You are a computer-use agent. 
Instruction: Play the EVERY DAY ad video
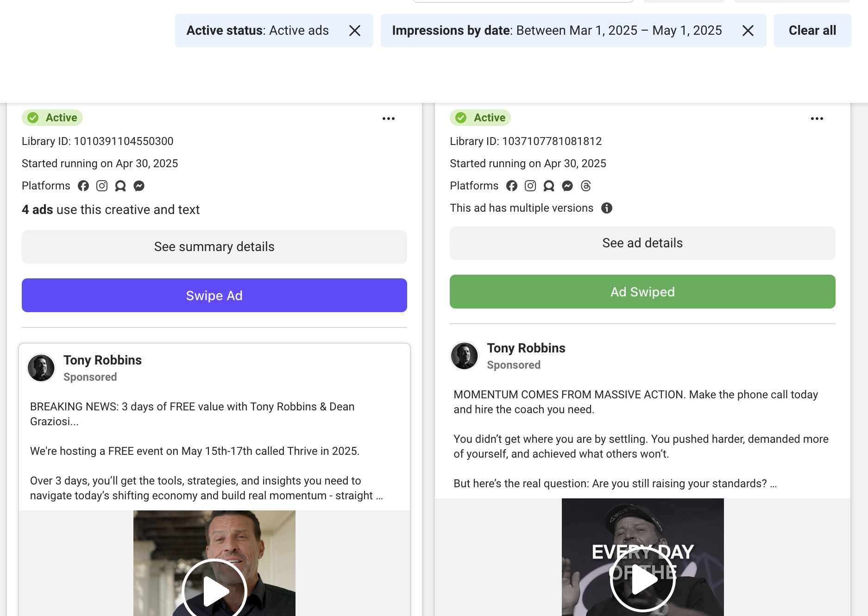pyautogui.click(x=642, y=579)
